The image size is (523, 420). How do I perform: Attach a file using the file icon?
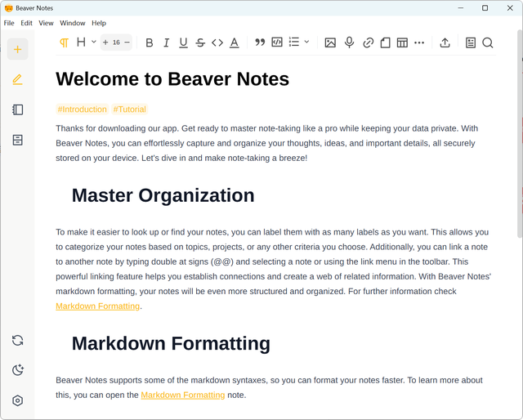[x=385, y=42]
